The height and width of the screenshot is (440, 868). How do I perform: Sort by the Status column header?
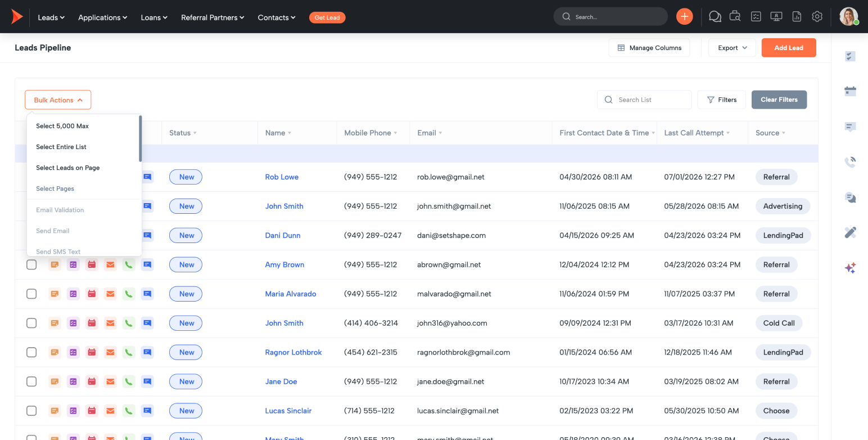pos(183,133)
